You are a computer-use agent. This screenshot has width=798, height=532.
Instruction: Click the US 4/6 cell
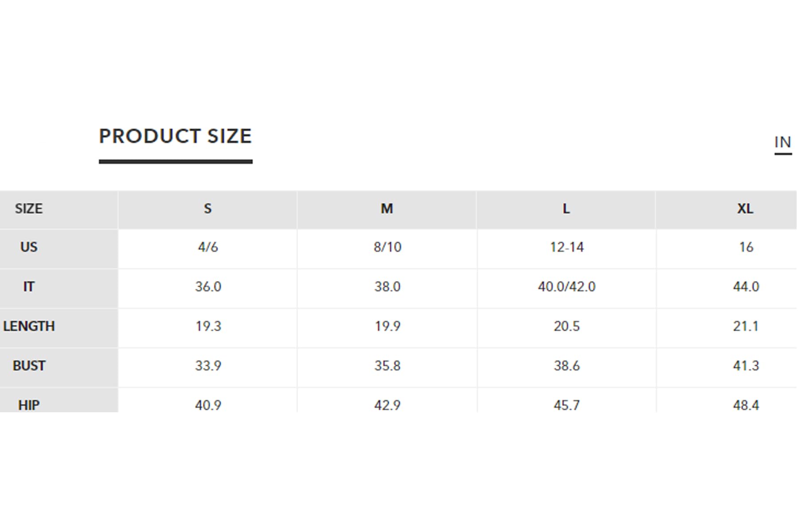click(x=208, y=247)
